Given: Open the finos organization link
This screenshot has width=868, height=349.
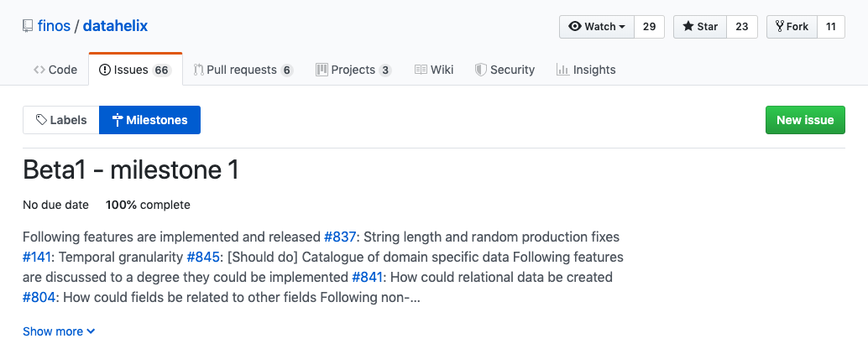Looking at the screenshot, I should point(54,26).
